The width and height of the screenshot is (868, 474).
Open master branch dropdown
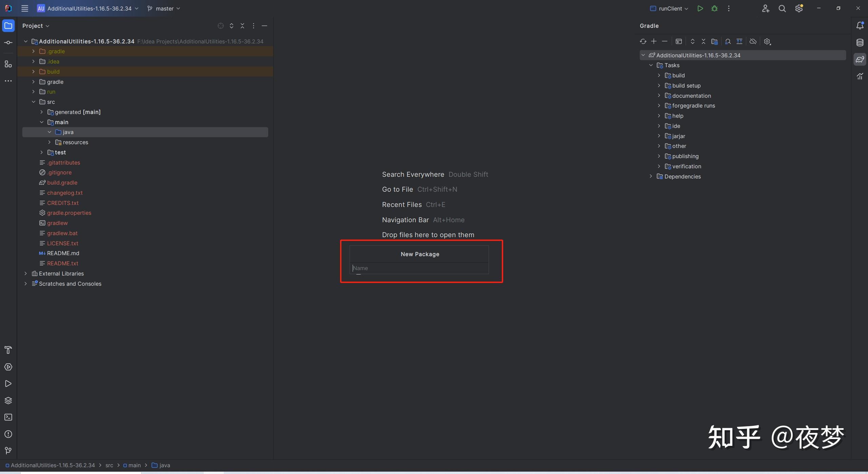[x=164, y=8]
